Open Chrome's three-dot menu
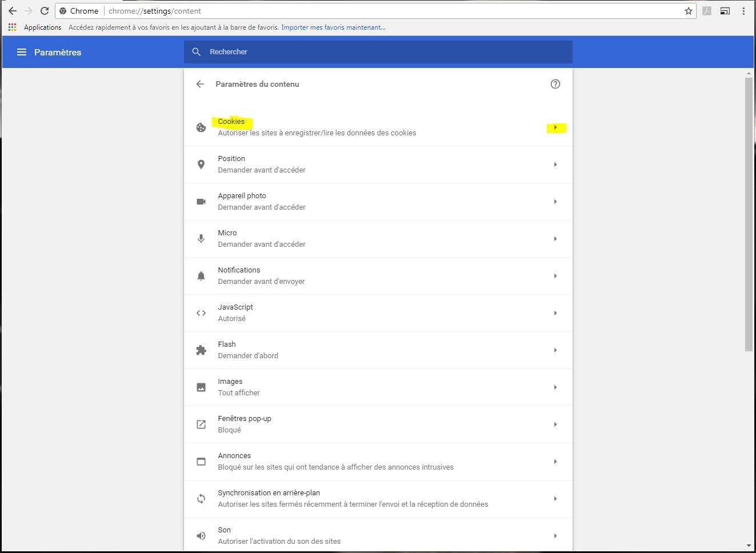 point(743,11)
